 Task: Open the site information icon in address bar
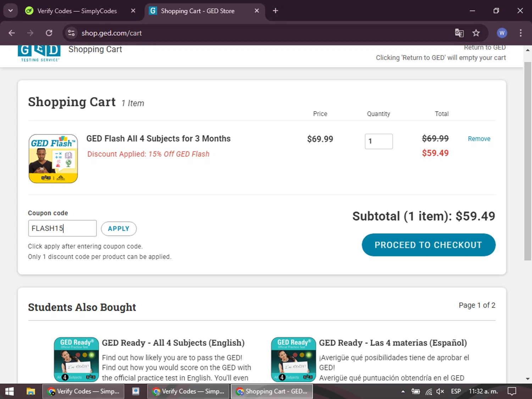pyautogui.click(x=71, y=33)
